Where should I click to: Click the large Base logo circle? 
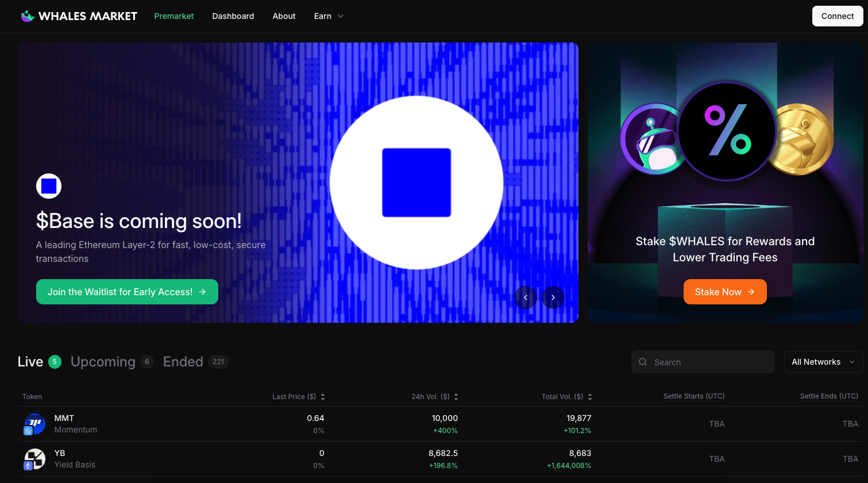pyautogui.click(x=416, y=183)
